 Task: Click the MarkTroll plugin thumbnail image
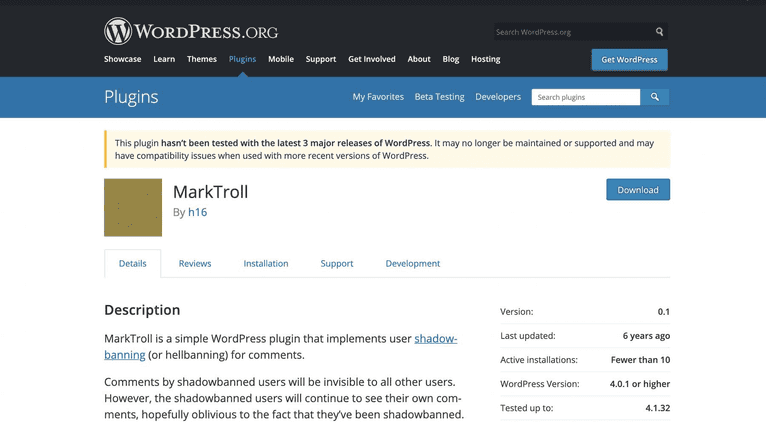point(133,207)
